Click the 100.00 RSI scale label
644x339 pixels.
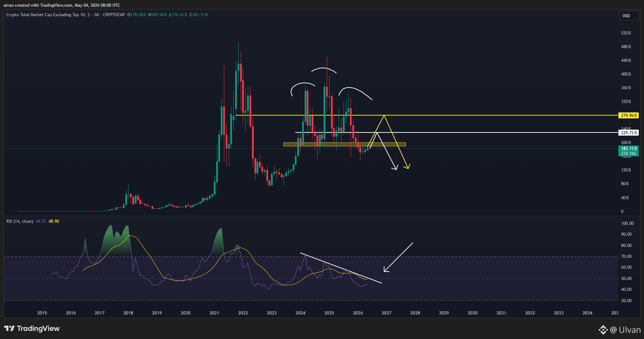(x=628, y=223)
